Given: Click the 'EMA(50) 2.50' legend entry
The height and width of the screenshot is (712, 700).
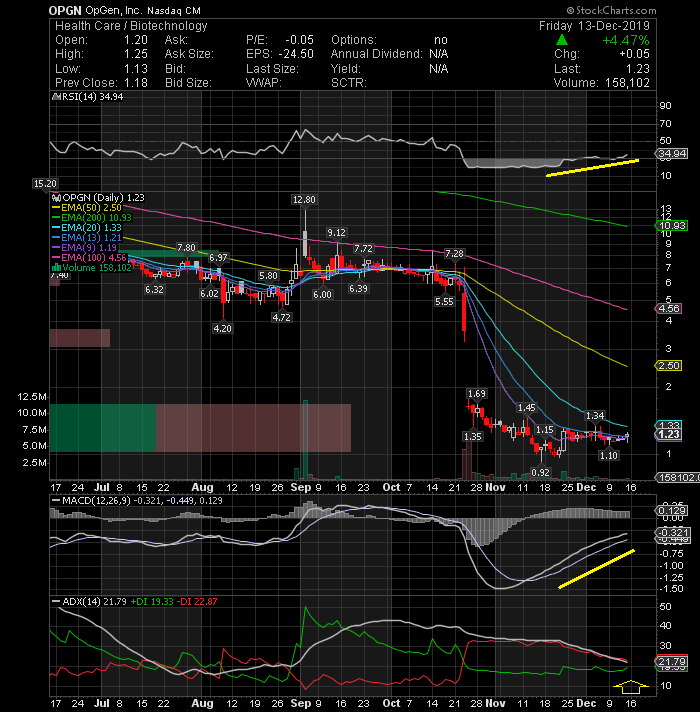Looking at the screenshot, I should (87, 208).
